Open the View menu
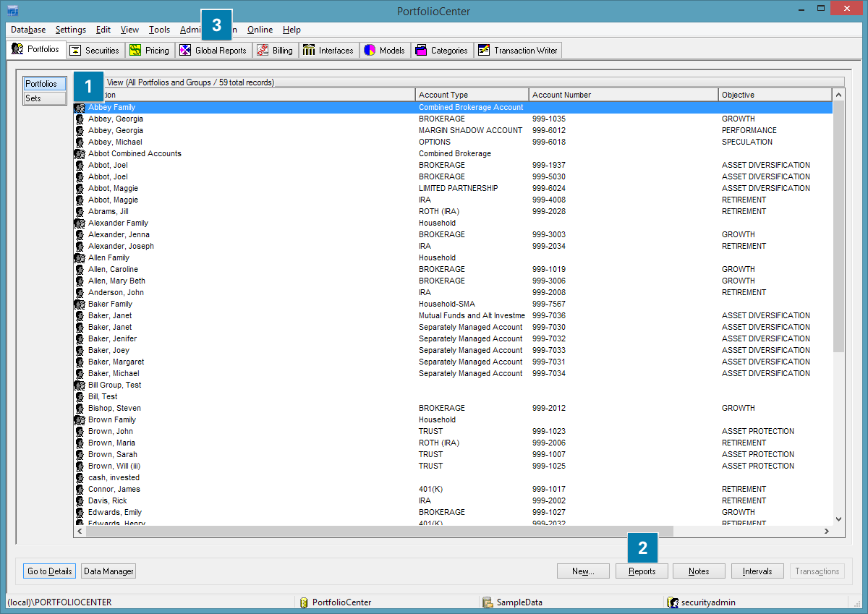The image size is (868, 614). coord(129,30)
